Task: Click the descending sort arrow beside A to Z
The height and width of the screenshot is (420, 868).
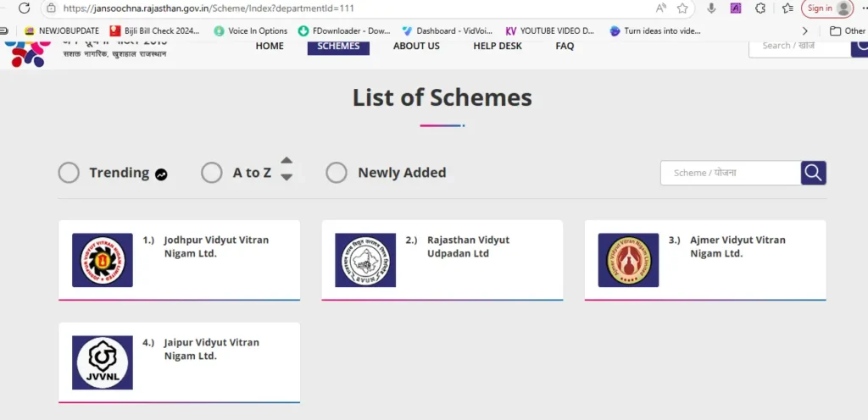Action: [x=287, y=177]
